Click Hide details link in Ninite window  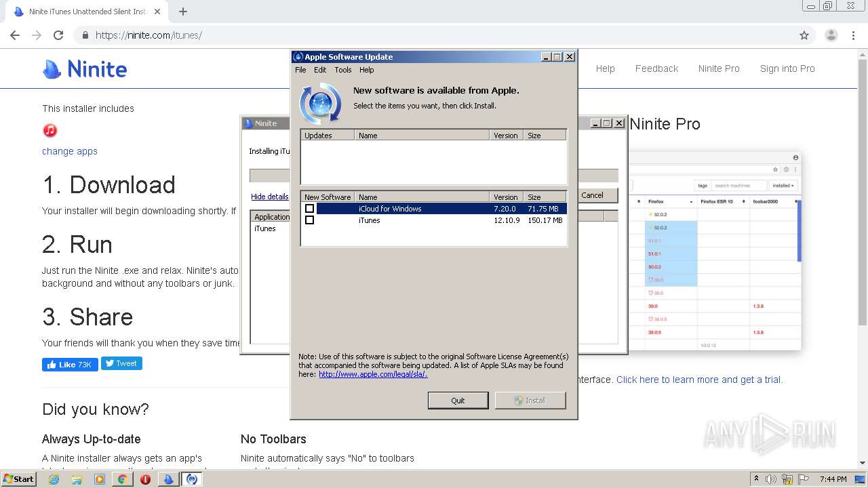pyautogui.click(x=270, y=197)
